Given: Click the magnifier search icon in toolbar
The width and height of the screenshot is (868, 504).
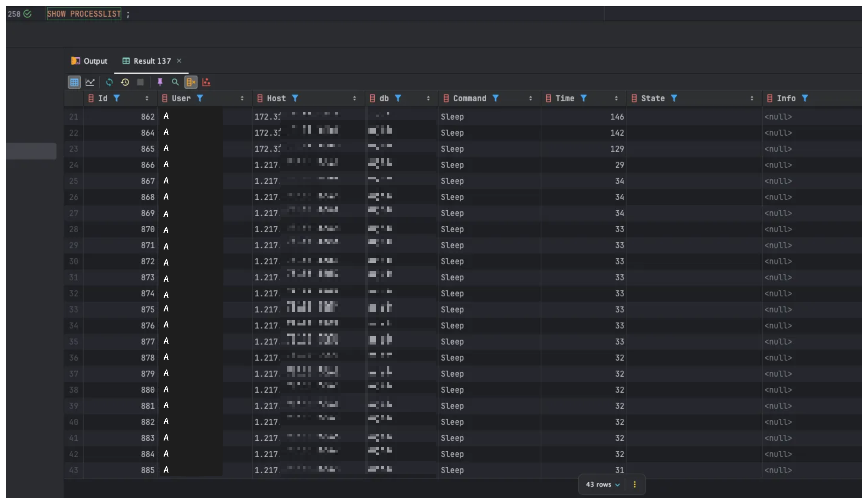Looking at the screenshot, I should point(175,82).
